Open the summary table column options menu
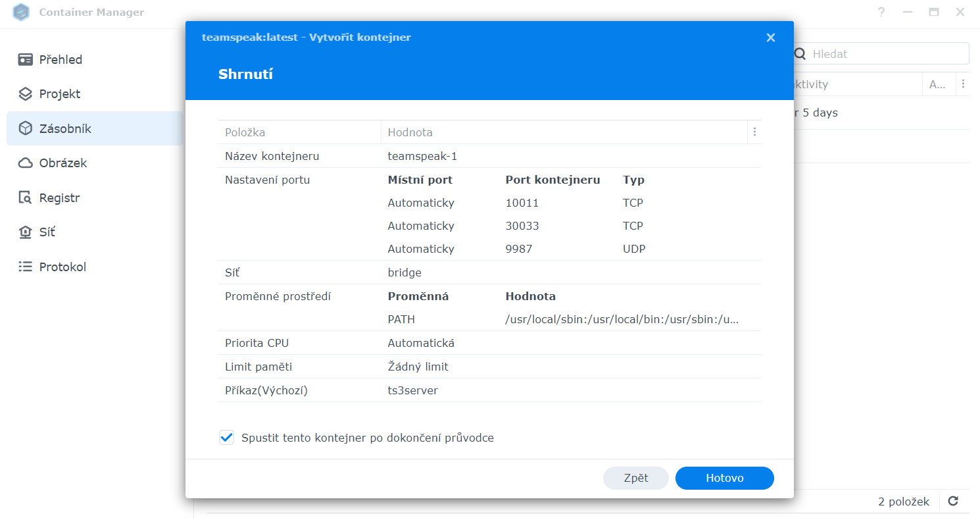 click(x=754, y=132)
